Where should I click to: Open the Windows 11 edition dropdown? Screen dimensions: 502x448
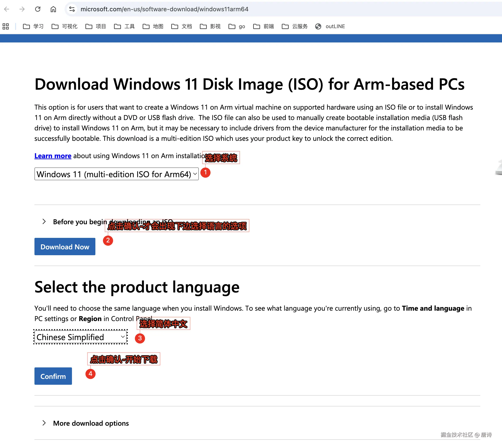pyautogui.click(x=116, y=174)
